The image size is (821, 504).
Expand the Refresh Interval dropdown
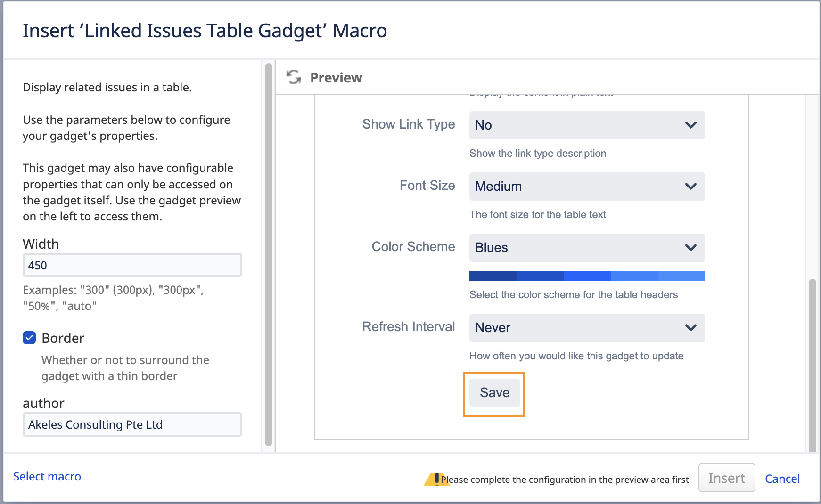586,328
